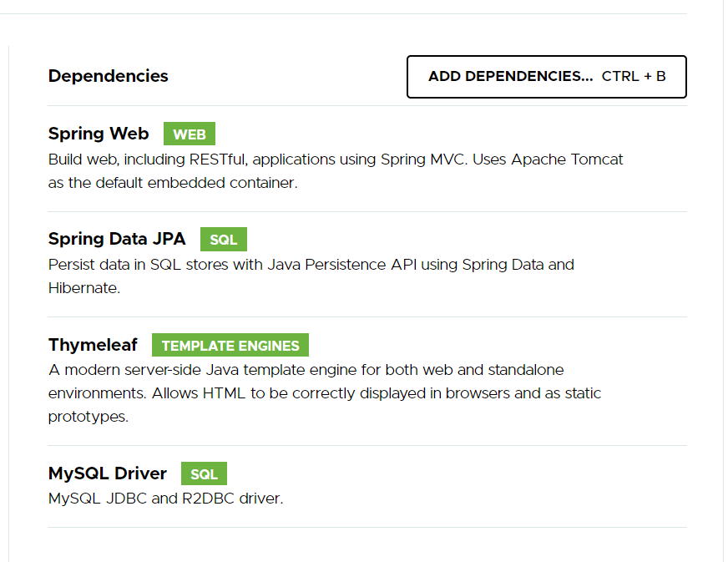Click the divider below Spring Web entry
Screen dimensions: 728x562
click(x=367, y=210)
